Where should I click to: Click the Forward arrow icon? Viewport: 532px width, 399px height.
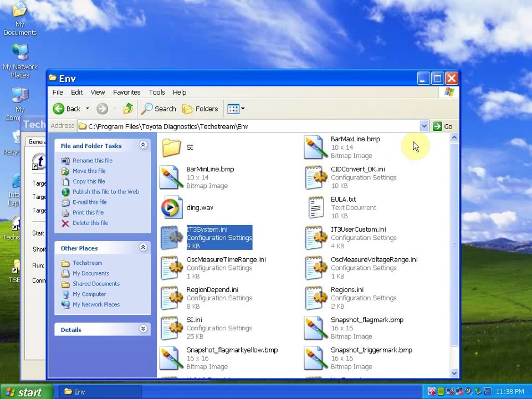point(102,109)
